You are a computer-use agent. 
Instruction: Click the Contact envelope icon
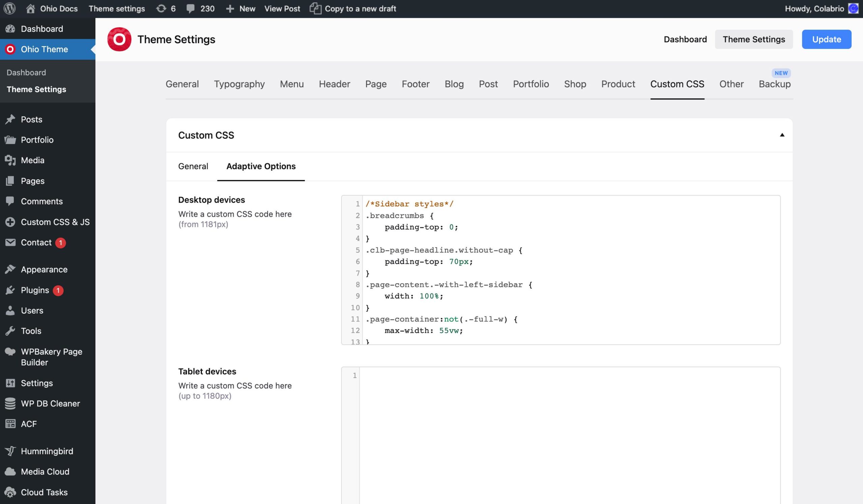(x=10, y=242)
